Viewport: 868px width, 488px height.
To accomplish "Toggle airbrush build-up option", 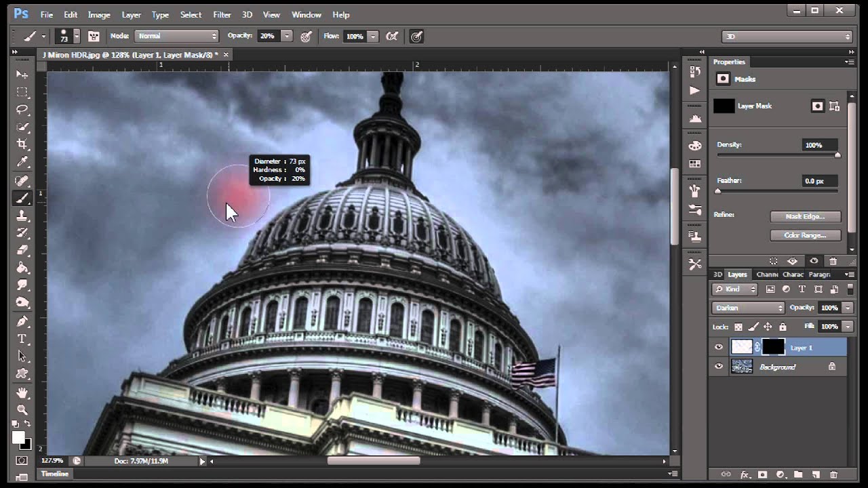I will pyautogui.click(x=392, y=36).
